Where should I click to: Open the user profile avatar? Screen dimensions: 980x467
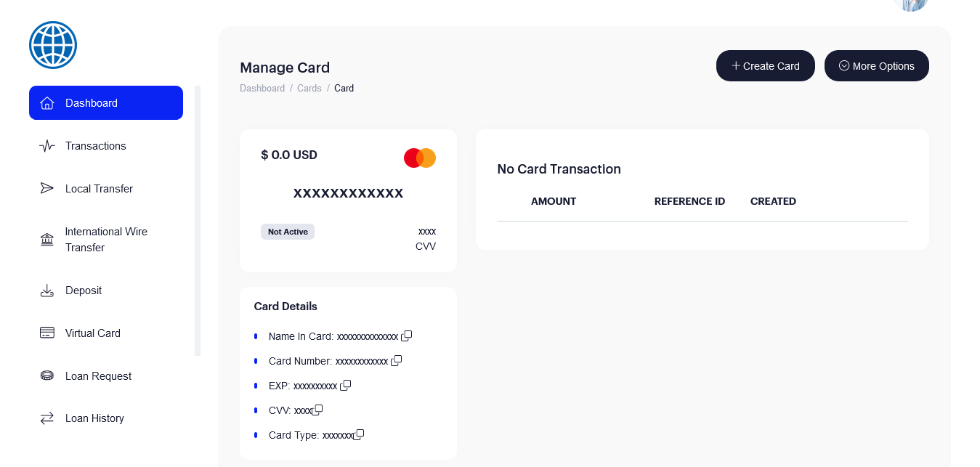pos(911,4)
